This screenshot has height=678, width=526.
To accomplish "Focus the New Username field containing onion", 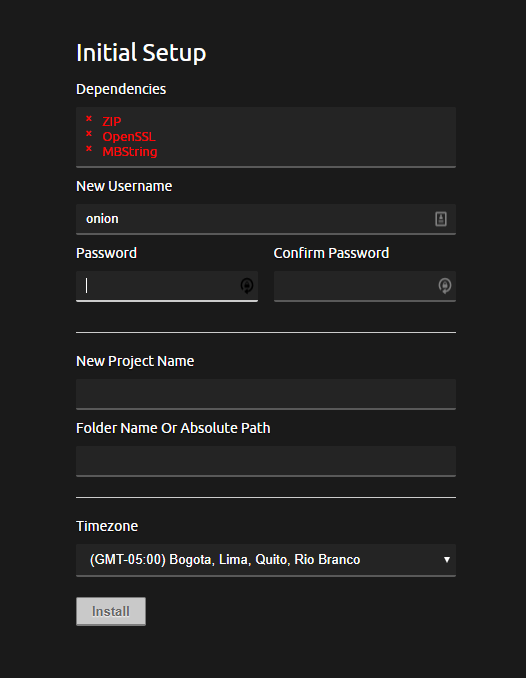I will tap(266, 219).
